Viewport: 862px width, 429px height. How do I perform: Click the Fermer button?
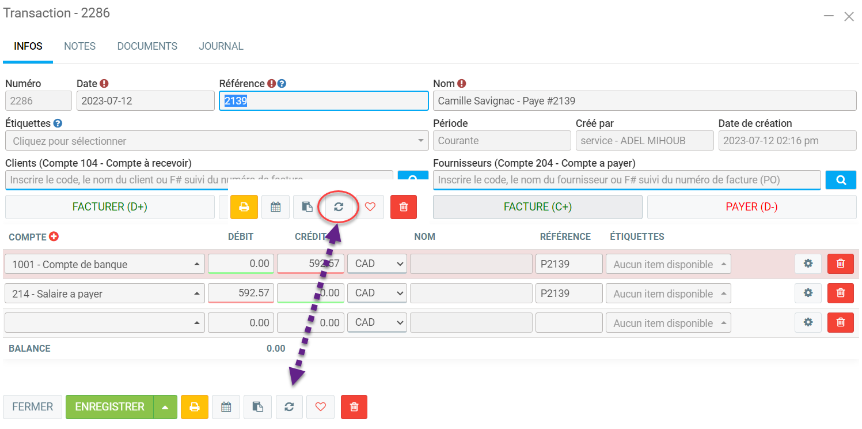(x=32, y=407)
